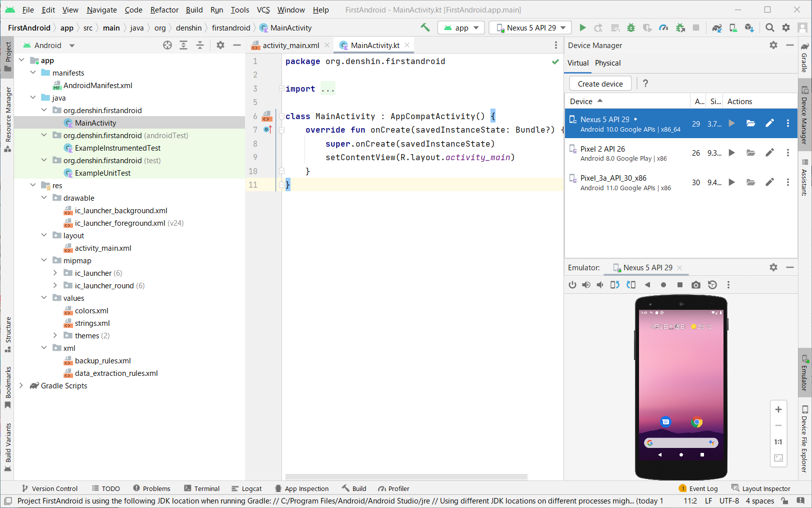Switch to the Physical tab in Device Manager
Viewport: 812px width, 508px height.
(x=606, y=63)
